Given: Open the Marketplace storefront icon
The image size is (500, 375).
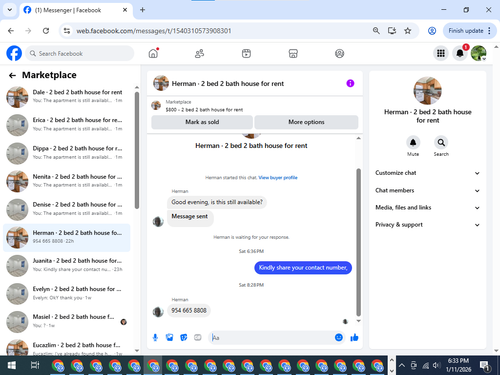Looking at the screenshot, I should click(293, 53).
